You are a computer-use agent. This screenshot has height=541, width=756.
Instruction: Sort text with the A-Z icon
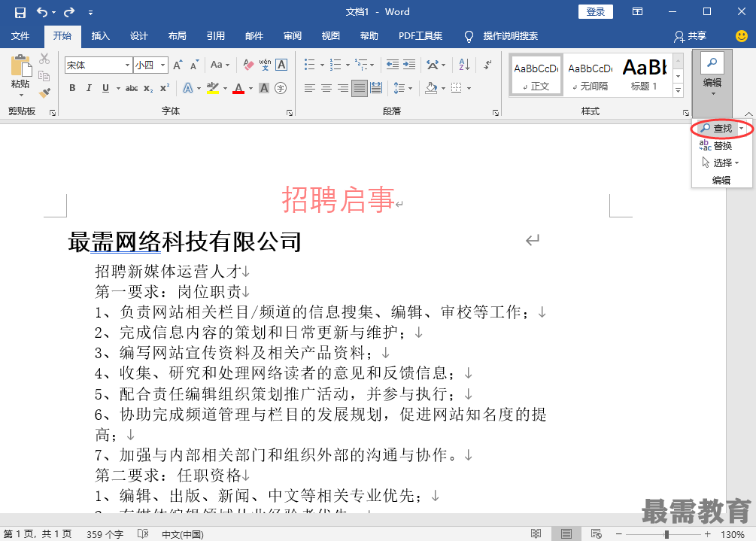pos(464,65)
